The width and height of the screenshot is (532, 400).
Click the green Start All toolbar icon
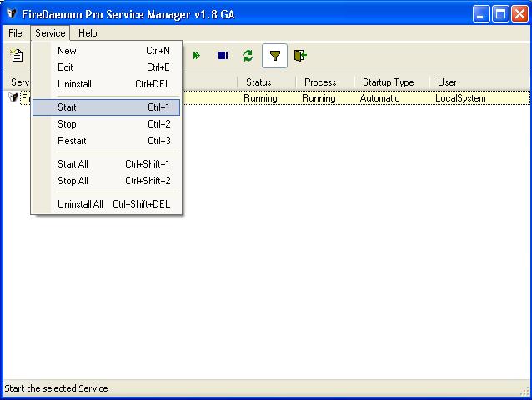196,55
